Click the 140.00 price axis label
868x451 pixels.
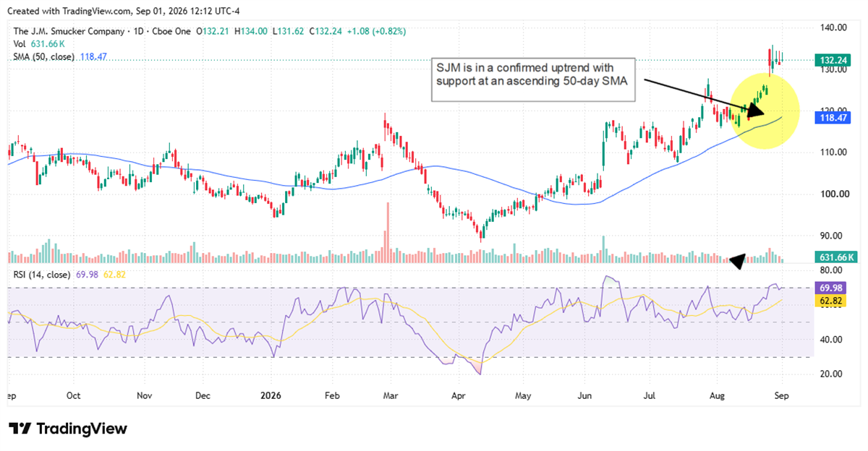(835, 27)
